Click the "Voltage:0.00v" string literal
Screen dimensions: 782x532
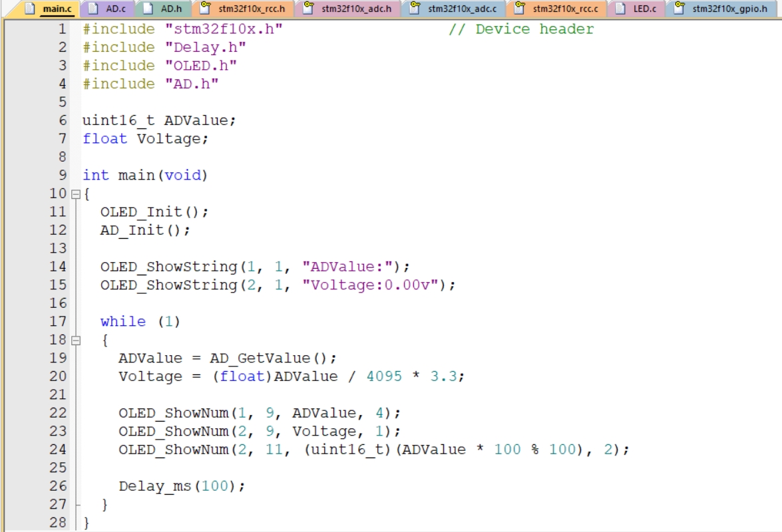[x=370, y=285]
